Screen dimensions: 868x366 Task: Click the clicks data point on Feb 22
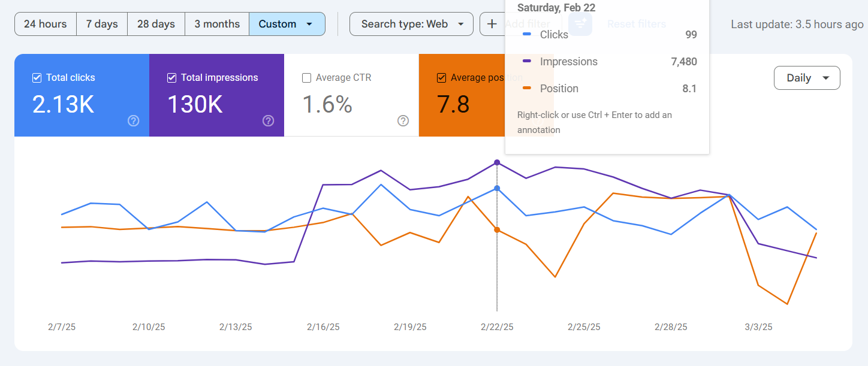497,188
